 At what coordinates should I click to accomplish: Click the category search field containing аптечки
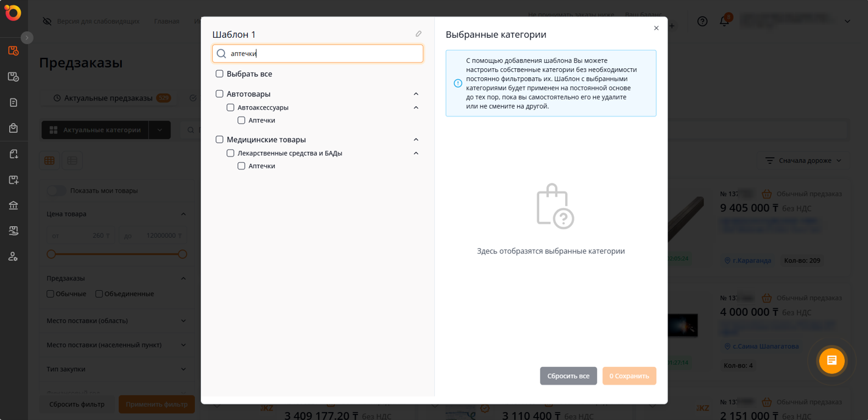click(x=317, y=54)
